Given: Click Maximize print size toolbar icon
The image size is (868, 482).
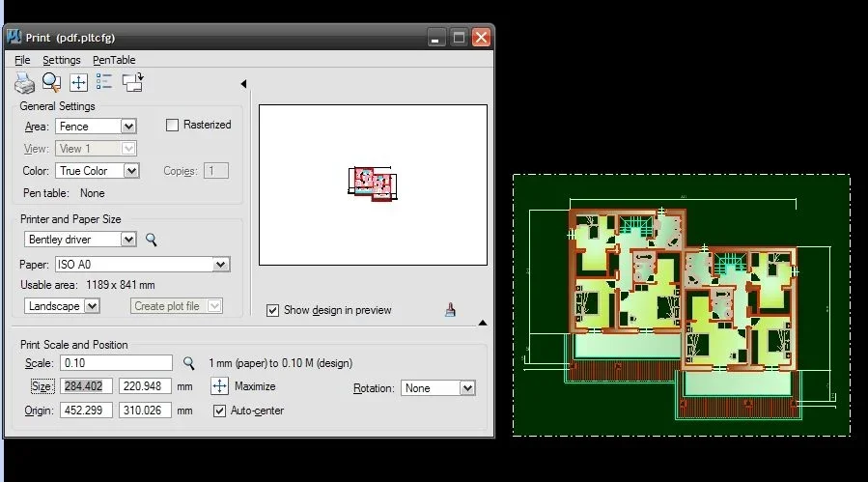Looking at the screenshot, I should tap(78, 82).
